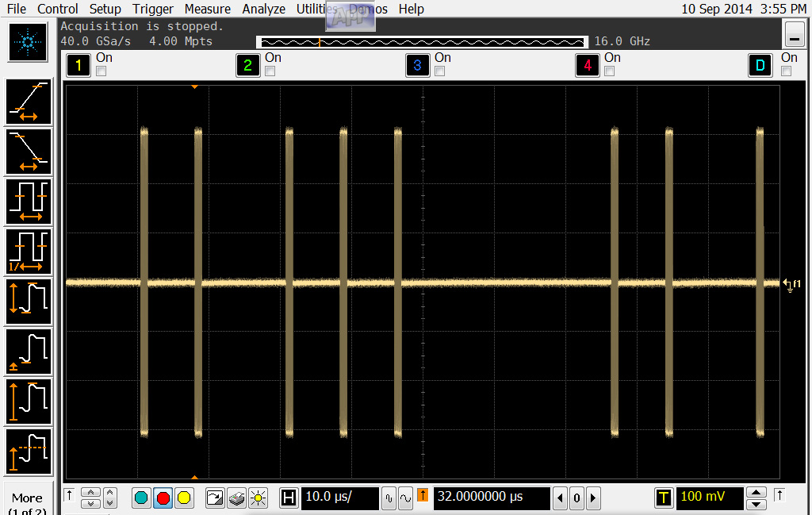Image resolution: width=812 pixels, height=515 pixels.
Task: Click the green Run acquisition button
Action: point(141,498)
